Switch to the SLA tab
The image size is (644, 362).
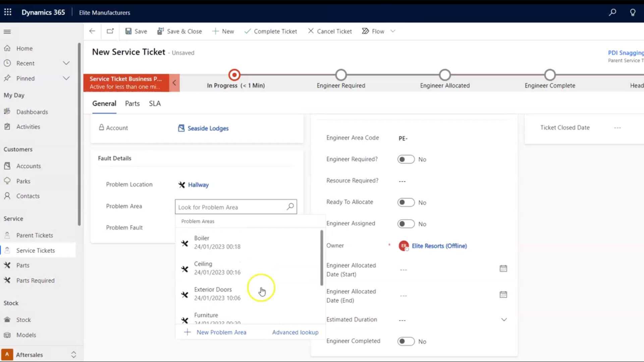tap(155, 104)
